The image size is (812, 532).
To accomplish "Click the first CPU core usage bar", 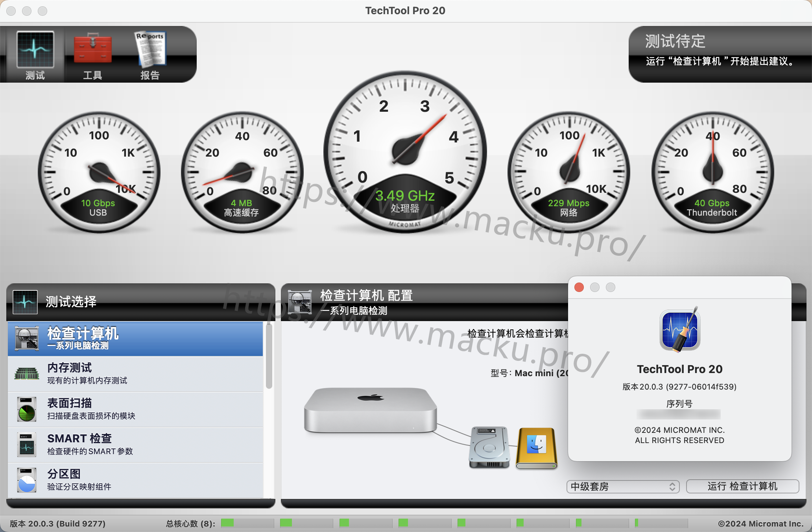I will click(247, 523).
